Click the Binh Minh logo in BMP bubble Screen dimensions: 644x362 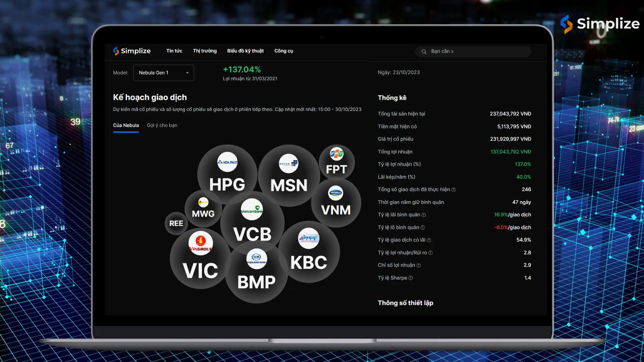(257, 259)
